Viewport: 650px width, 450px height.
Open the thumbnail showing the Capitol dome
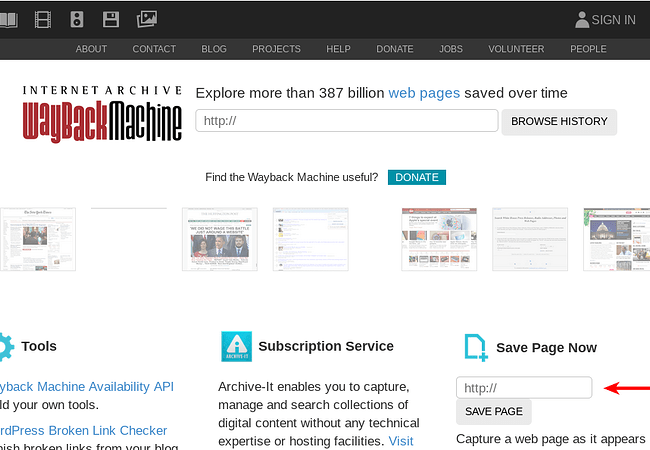point(617,239)
